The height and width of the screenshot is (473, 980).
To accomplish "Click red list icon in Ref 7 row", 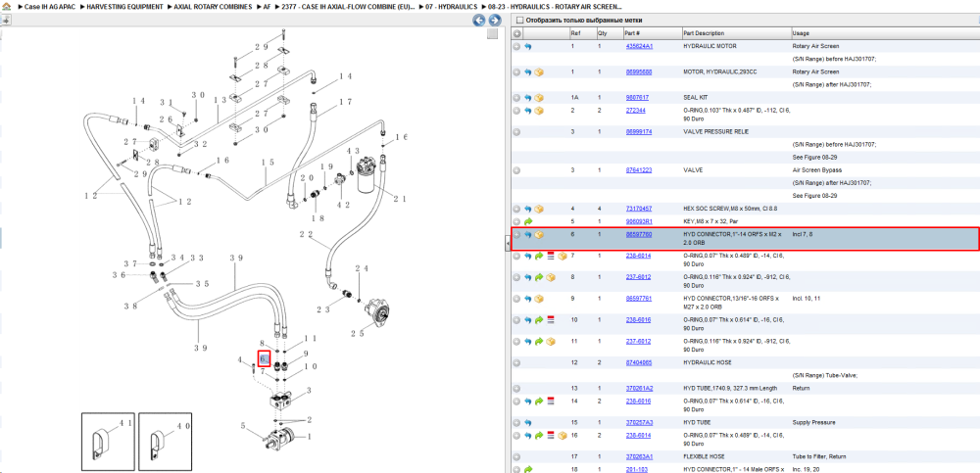I will (x=551, y=256).
